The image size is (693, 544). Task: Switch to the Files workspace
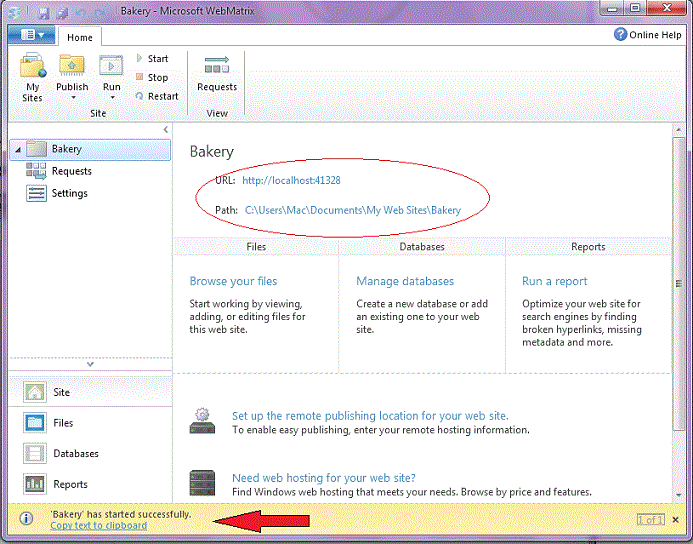point(90,423)
